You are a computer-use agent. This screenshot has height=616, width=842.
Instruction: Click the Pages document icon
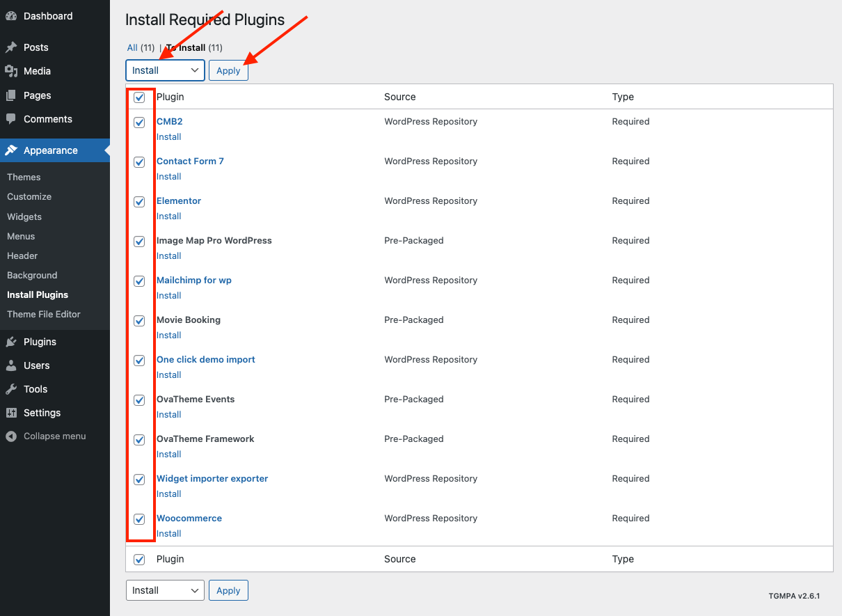[x=11, y=95]
